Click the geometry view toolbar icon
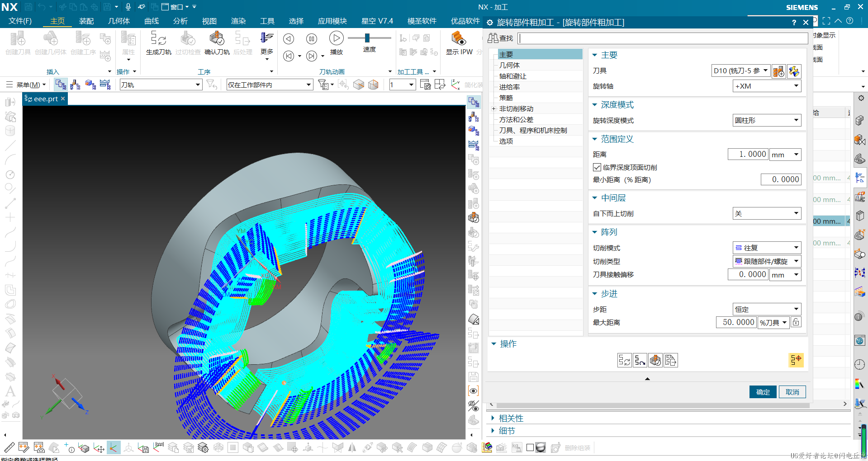 coord(90,85)
